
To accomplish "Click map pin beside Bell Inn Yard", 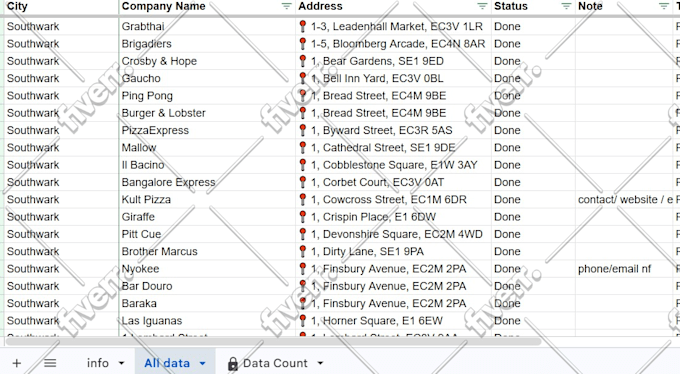I will pos(303,78).
